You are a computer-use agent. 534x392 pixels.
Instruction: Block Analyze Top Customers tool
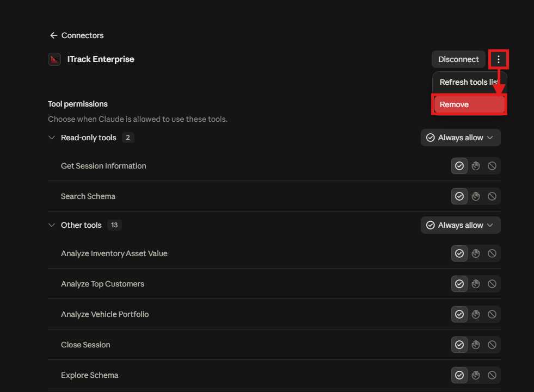[x=492, y=284]
